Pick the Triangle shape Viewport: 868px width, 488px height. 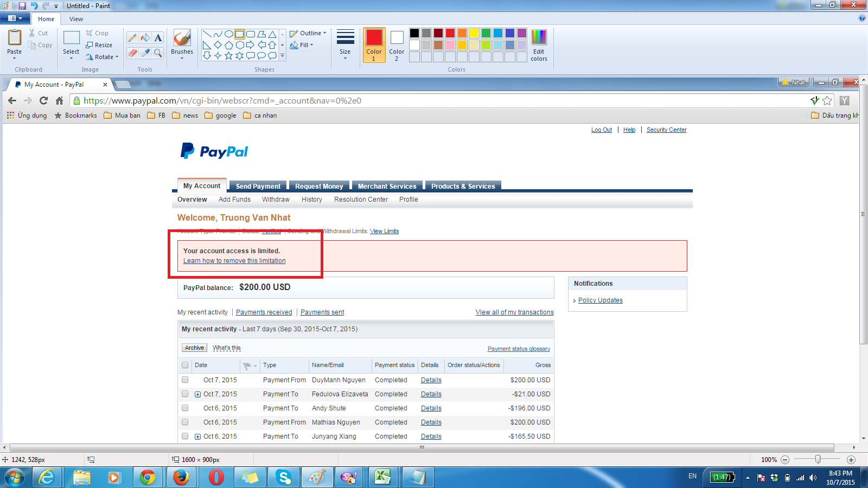point(272,34)
